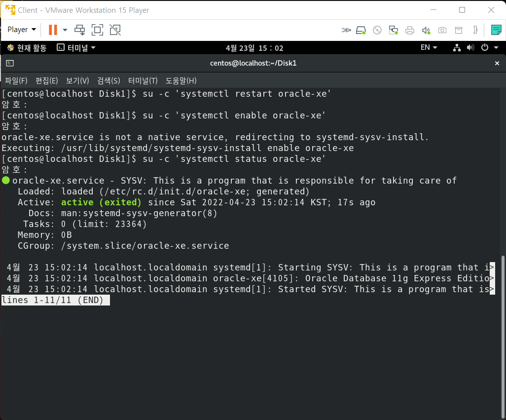
Task: Click the GNOME power icon
Action: coord(485,47)
